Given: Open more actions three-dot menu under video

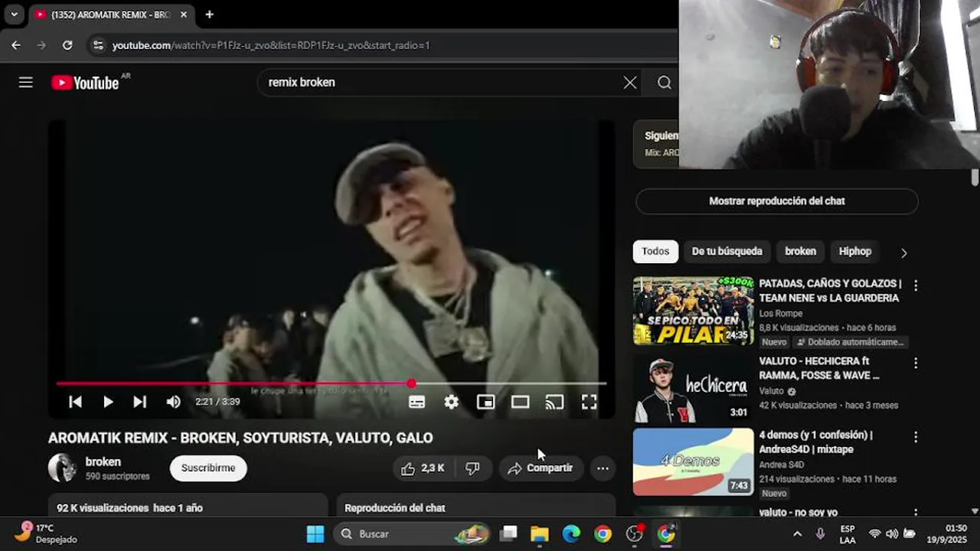Looking at the screenshot, I should coord(603,468).
